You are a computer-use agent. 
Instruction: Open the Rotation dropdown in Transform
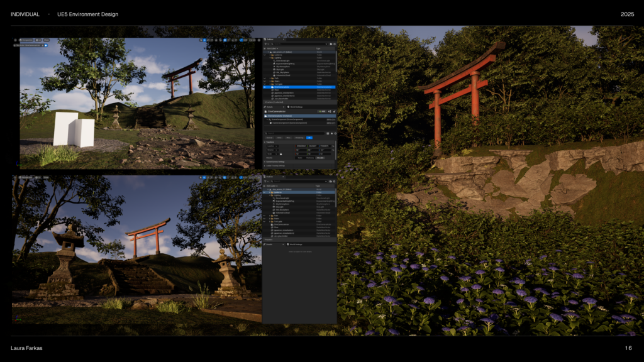click(x=272, y=150)
